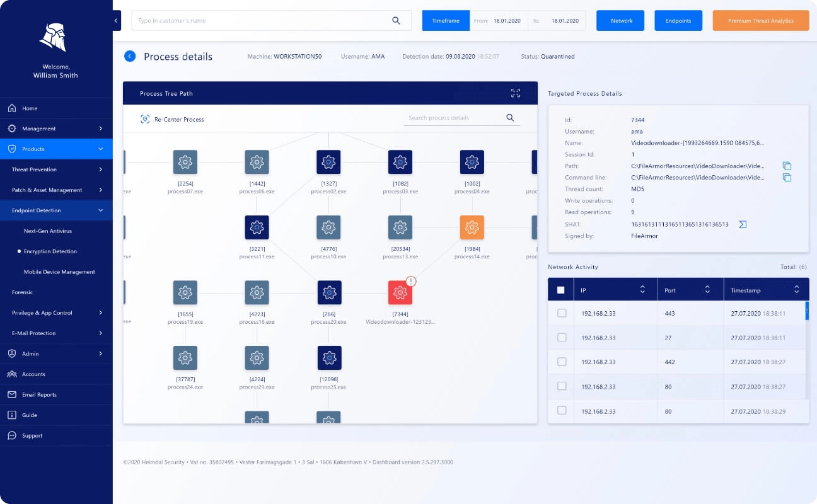This screenshot has height=504, width=817.
Task: Copy the Command line value
Action: pyautogui.click(x=787, y=177)
